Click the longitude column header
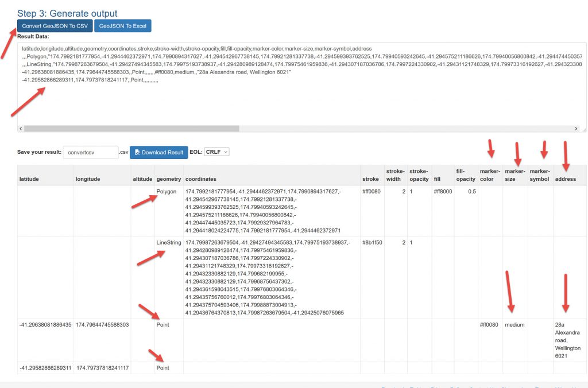This screenshot has height=388, width=588. [88, 179]
